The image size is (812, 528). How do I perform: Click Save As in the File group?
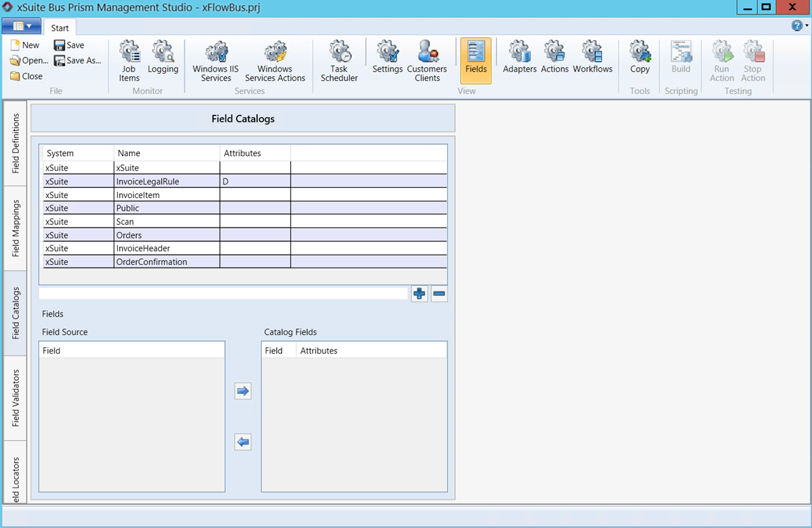pos(78,60)
